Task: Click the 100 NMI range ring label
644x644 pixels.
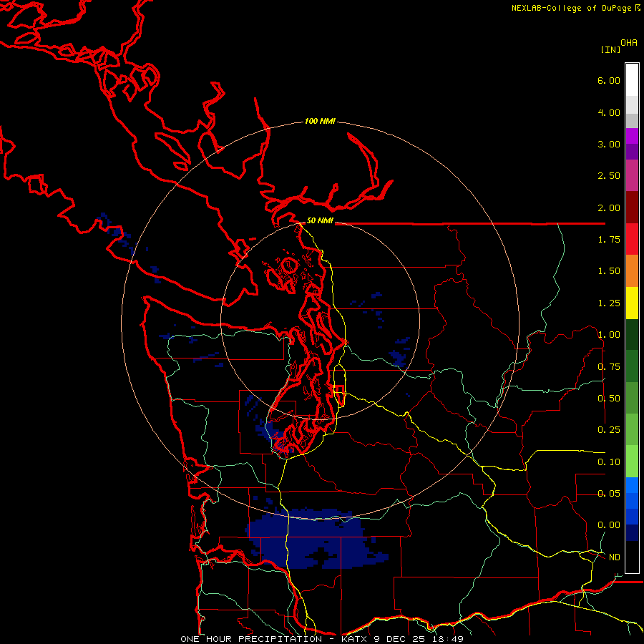Action: [320, 121]
